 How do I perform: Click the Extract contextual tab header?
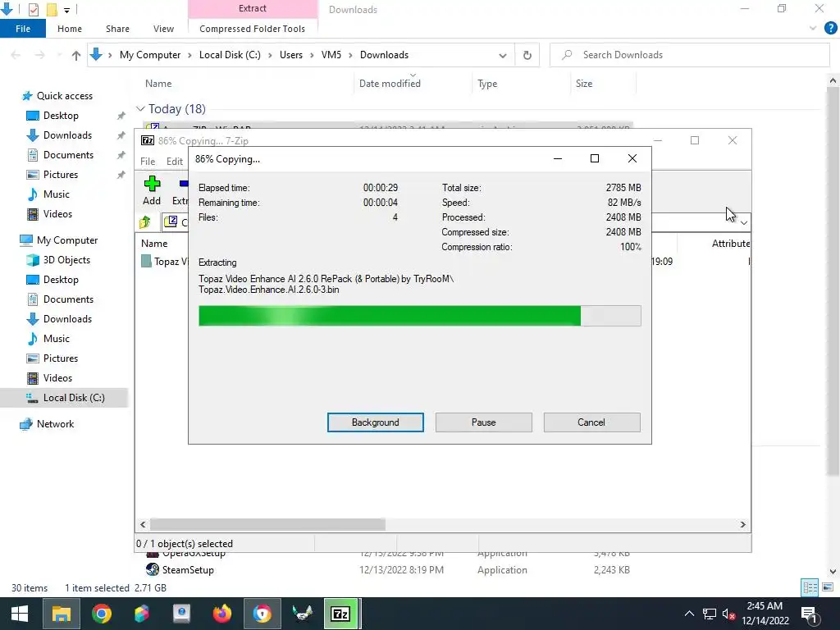(253, 8)
